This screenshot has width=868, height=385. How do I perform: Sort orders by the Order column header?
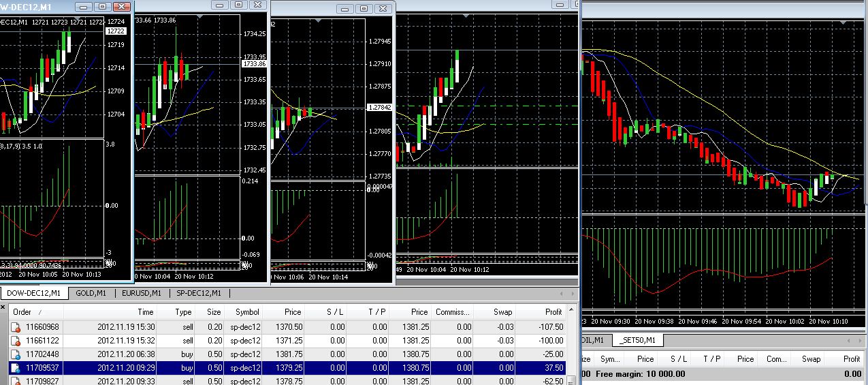35,311
